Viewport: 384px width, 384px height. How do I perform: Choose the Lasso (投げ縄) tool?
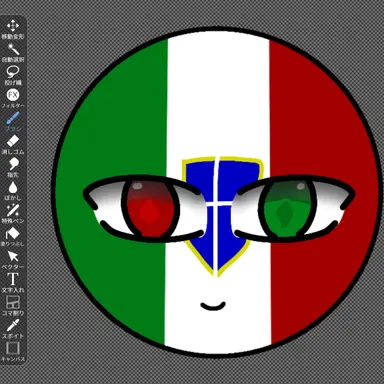[13, 75]
